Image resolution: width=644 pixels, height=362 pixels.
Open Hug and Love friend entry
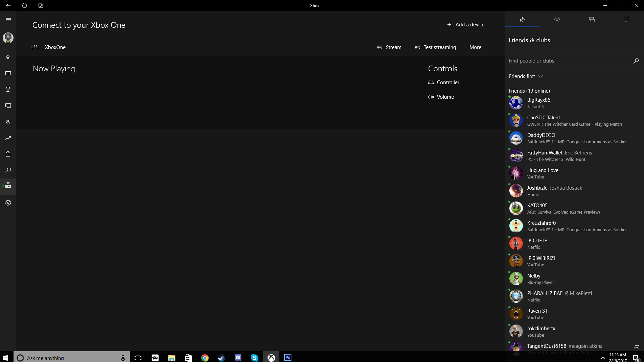coord(574,173)
